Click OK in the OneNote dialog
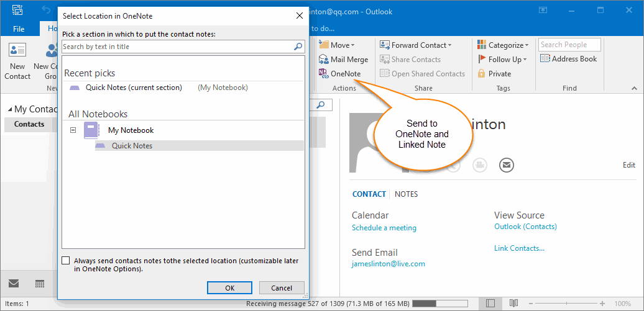This screenshot has height=311, width=644. (229, 288)
